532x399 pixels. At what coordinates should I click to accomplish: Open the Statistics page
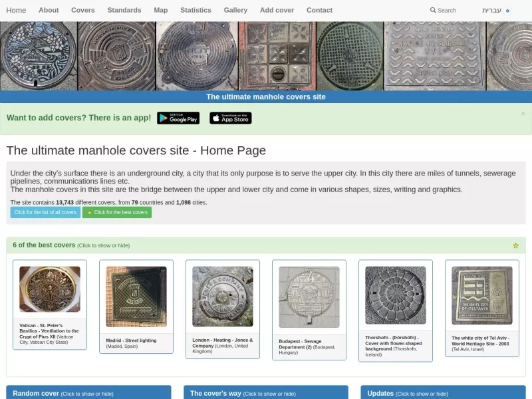coord(196,10)
